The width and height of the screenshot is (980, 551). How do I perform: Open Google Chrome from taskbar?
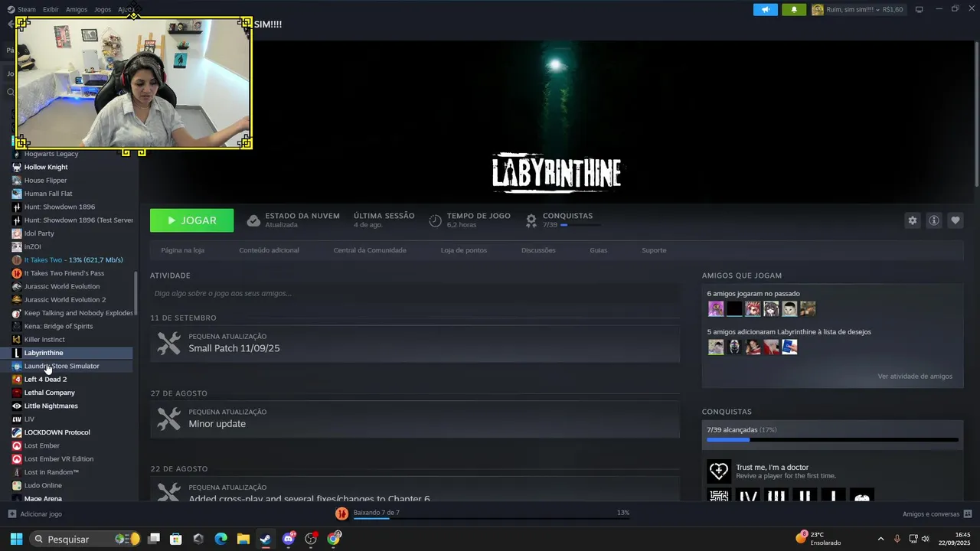[x=333, y=539]
